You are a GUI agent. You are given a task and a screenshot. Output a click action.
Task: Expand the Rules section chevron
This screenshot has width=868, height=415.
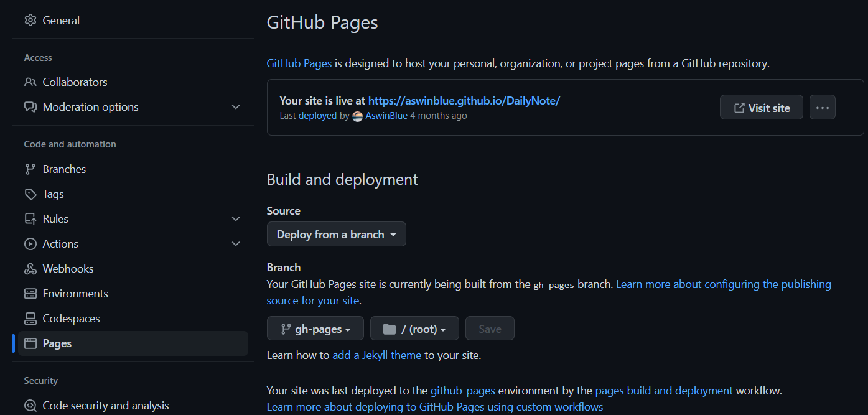pos(236,219)
